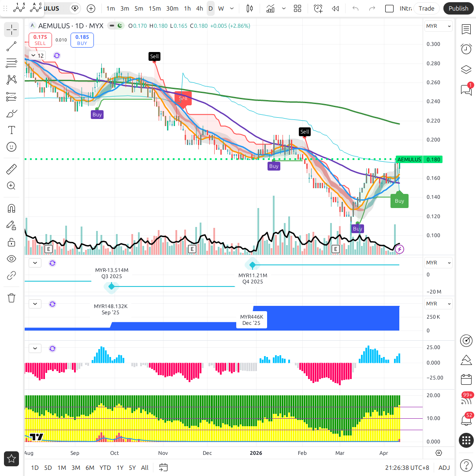Click the trash icon to remove objects
Viewport: 476px width, 476px height.
(11, 298)
